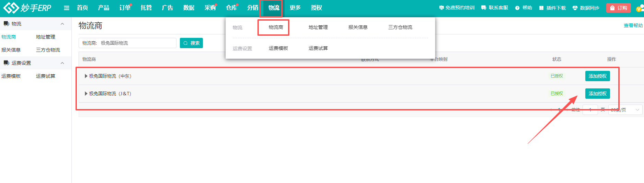Open 广告 in top navigation
Viewport: 644px width, 183px height.
[168, 8]
